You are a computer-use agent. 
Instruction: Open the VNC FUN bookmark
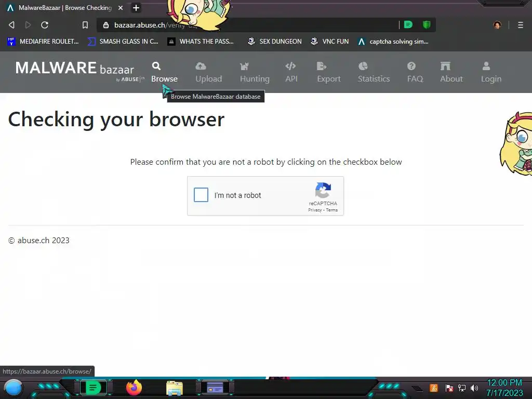[330, 42]
